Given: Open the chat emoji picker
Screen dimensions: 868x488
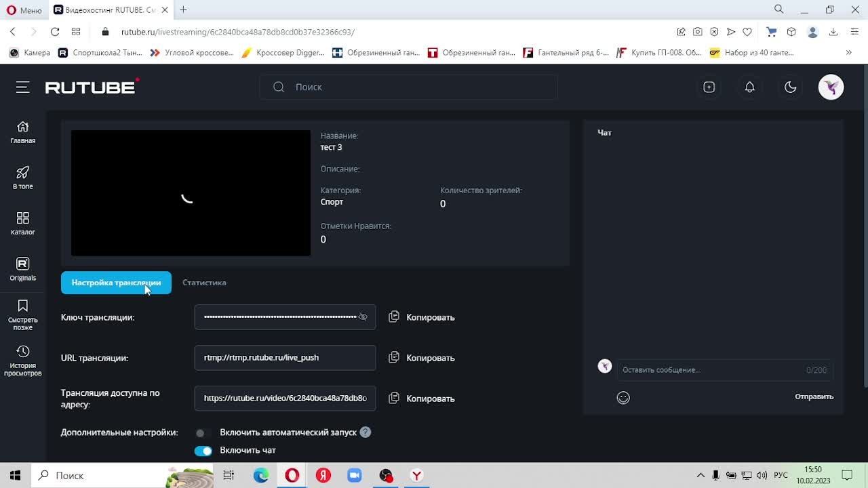Looking at the screenshot, I should (623, 398).
